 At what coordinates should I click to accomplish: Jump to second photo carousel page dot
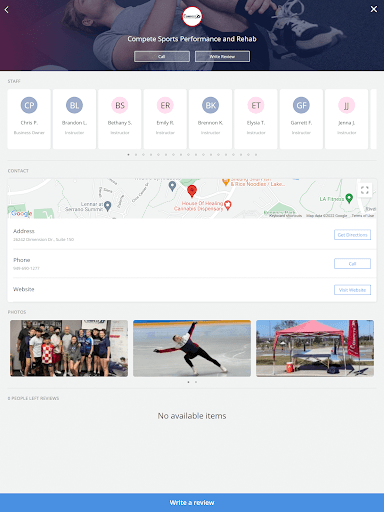click(x=196, y=382)
